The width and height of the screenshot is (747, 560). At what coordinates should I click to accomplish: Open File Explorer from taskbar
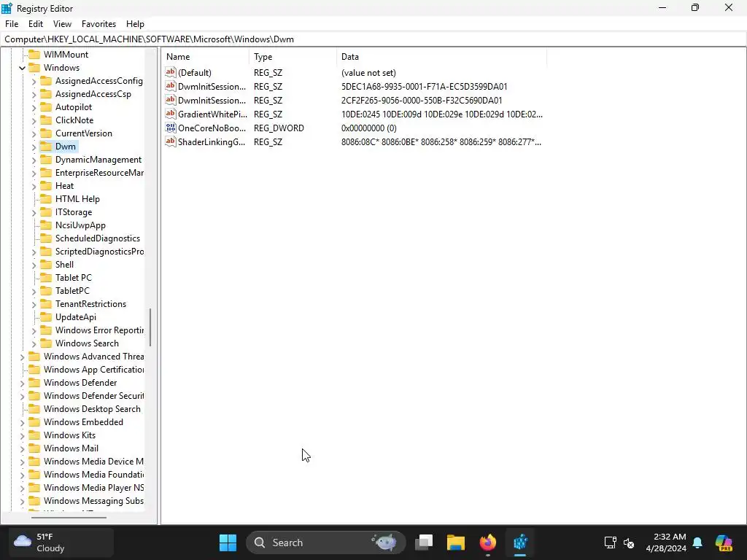tap(455, 542)
